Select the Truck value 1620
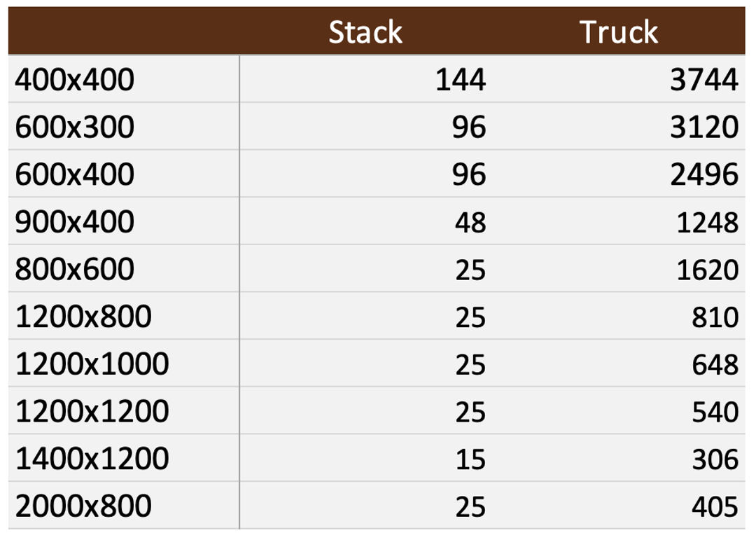The height and width of the screenshot is (540, 756). [x=707, y=270]
